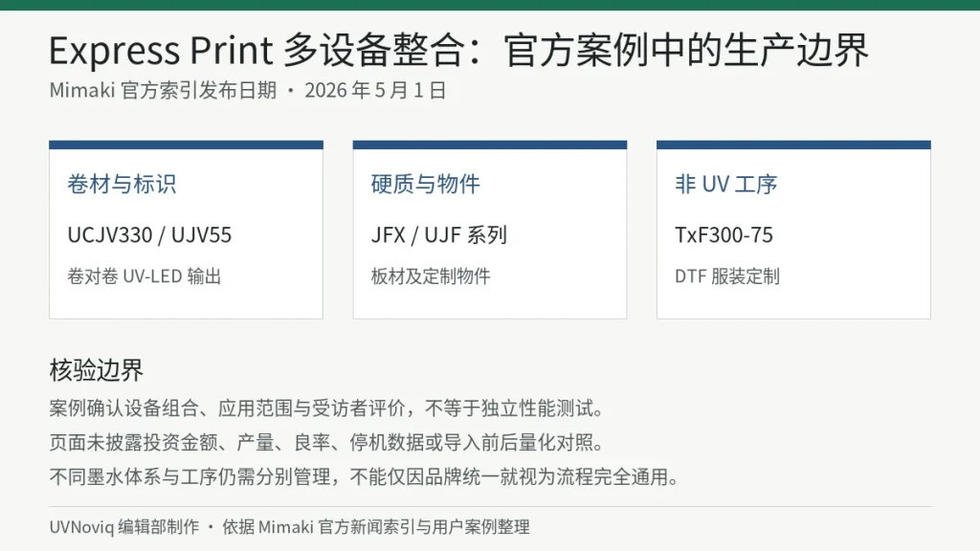The height and width of the screenshot is (551, 980).
Task: Select the line starting 页面未披露投资金额
Action: (327, 443)
